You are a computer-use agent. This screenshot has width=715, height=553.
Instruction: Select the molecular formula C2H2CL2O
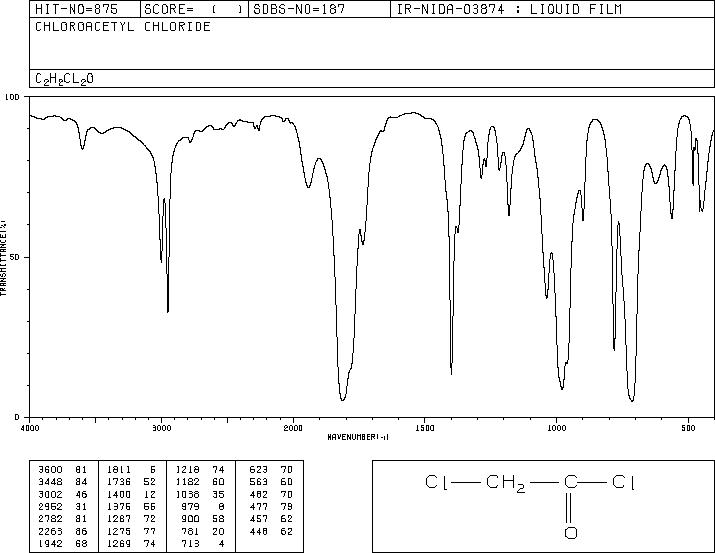[x=64, y=79]
